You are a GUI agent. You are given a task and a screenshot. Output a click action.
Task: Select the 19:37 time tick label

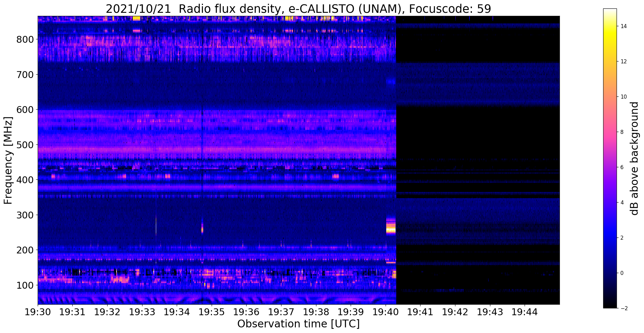281,312
